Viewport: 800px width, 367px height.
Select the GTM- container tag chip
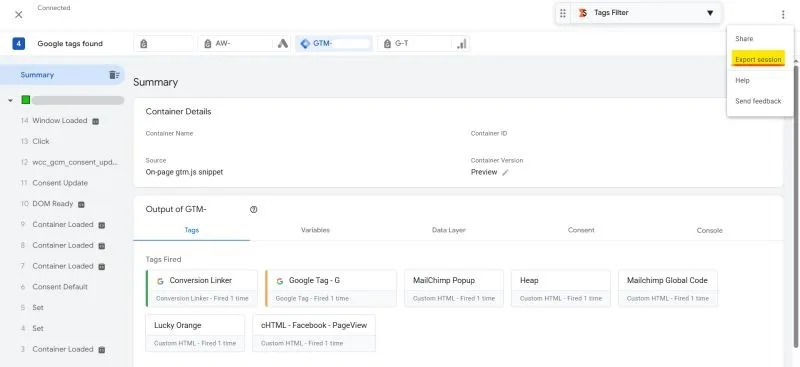click(x=334, y=44)
